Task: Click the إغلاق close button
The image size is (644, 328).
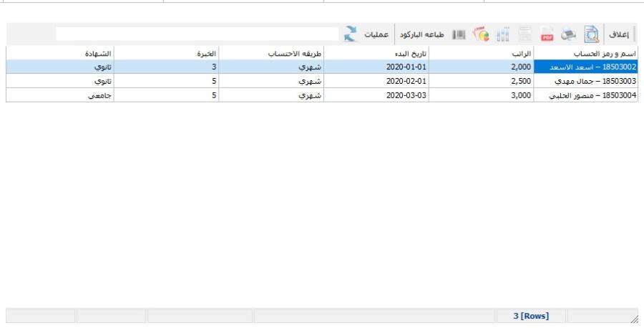Action: (x=618, y=34)
